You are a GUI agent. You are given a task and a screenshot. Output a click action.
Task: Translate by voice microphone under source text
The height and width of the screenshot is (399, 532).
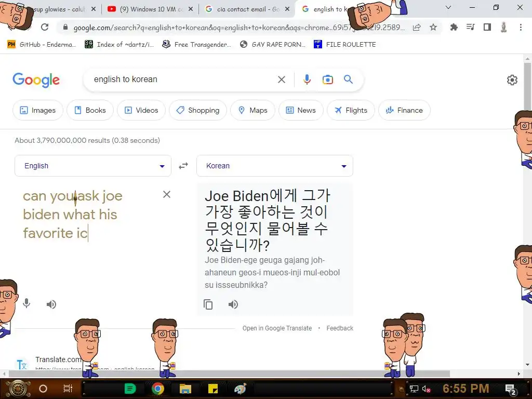tap(26, 303)
